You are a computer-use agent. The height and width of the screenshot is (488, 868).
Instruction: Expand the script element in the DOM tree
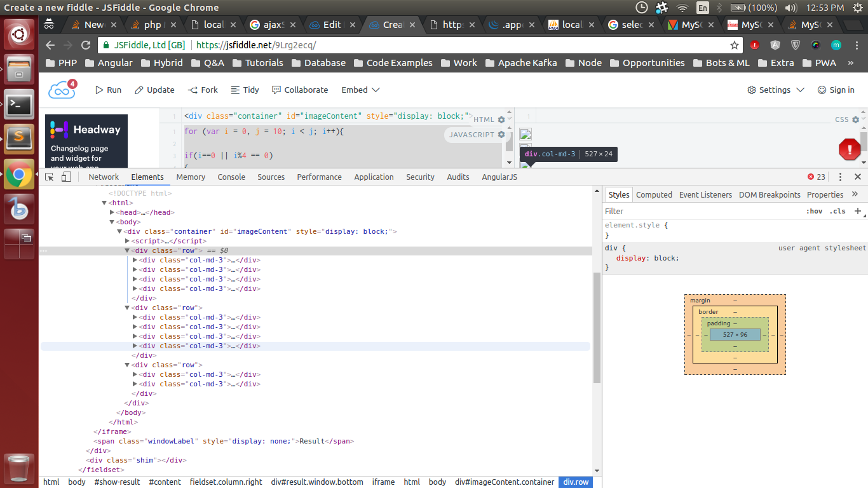[x=127, y=241]
